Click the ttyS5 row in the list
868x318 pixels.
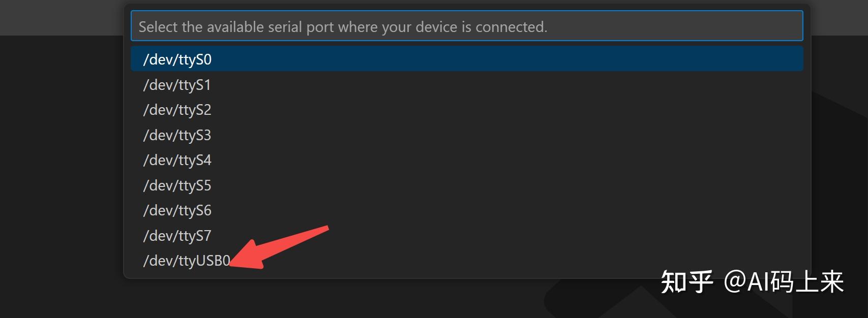(177, 185)
